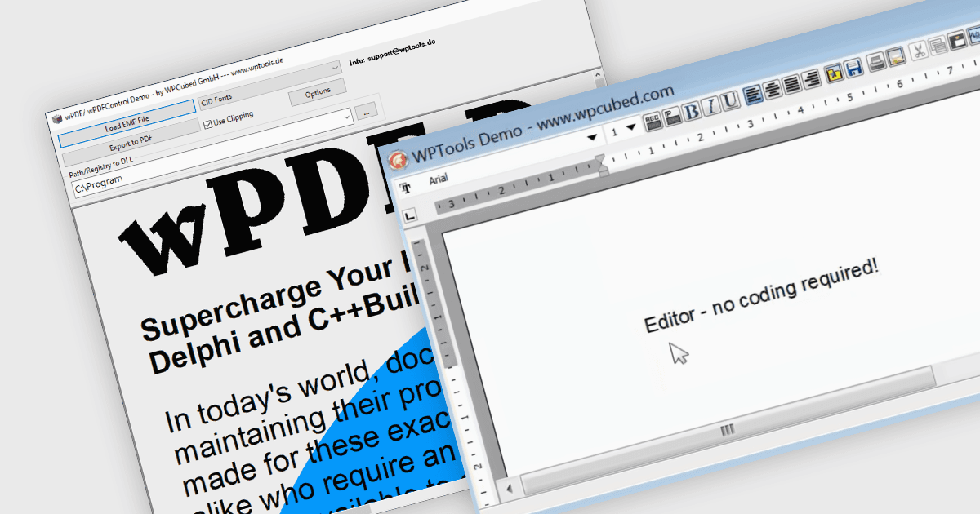Click the ABC spell check icon
This screenshot has width=980, height=514.
pyautogui.click(x=653, y=122)
